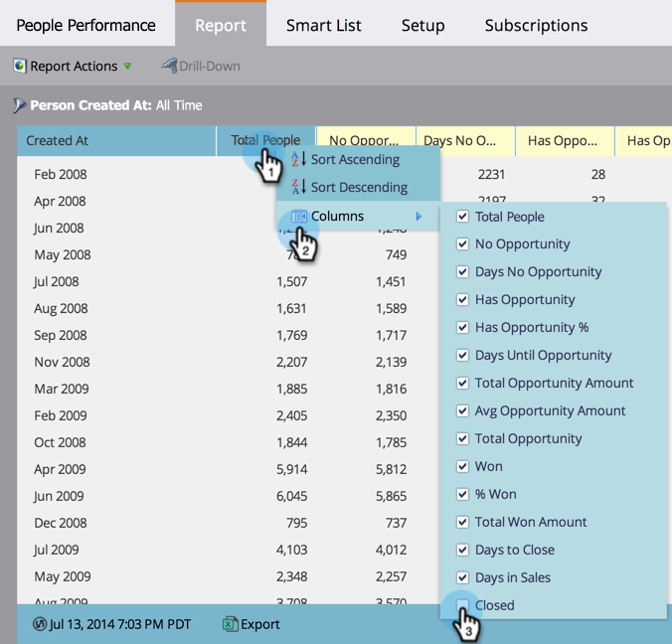
Task: Uncheck the Total Won Amount column
Action: point(462,522)
